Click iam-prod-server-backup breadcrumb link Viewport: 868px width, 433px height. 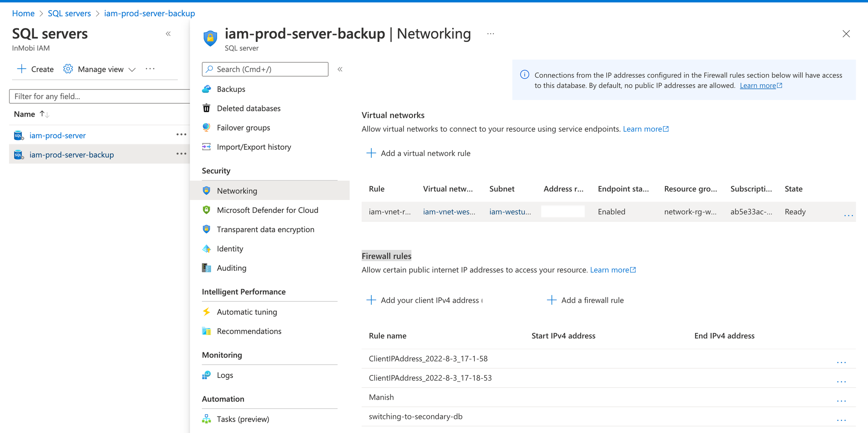coord(150,13)
